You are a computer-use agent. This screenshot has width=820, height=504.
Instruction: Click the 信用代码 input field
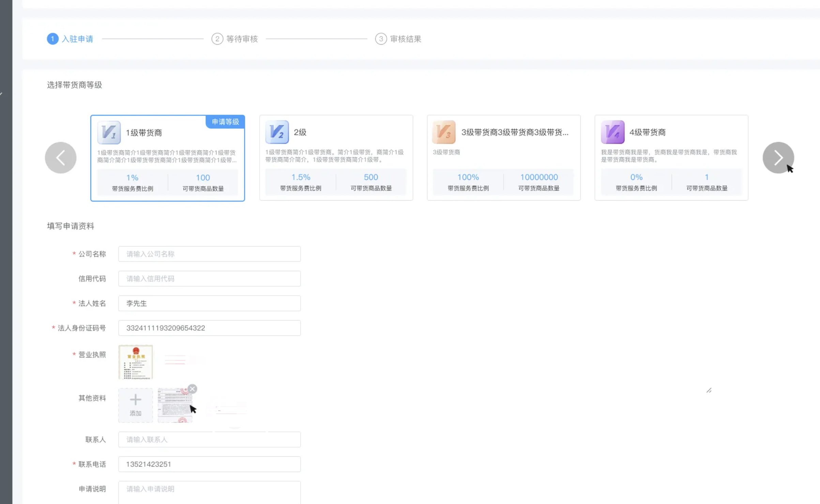point(209,279)
